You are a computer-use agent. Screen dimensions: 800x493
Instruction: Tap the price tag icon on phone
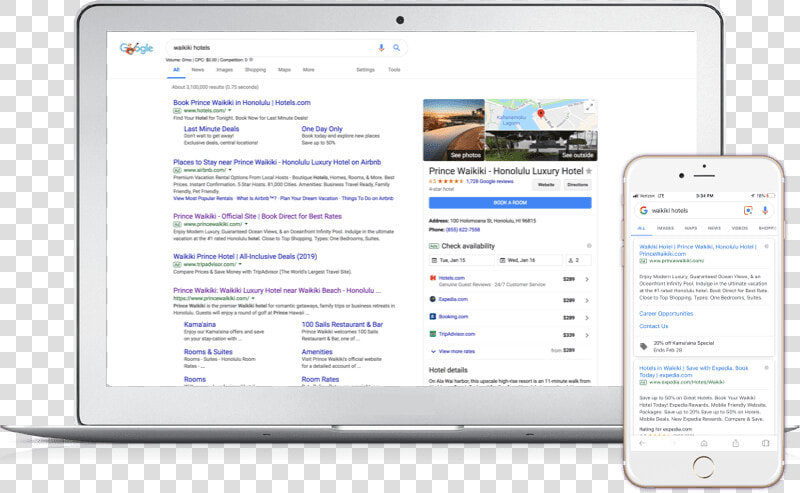644,347
